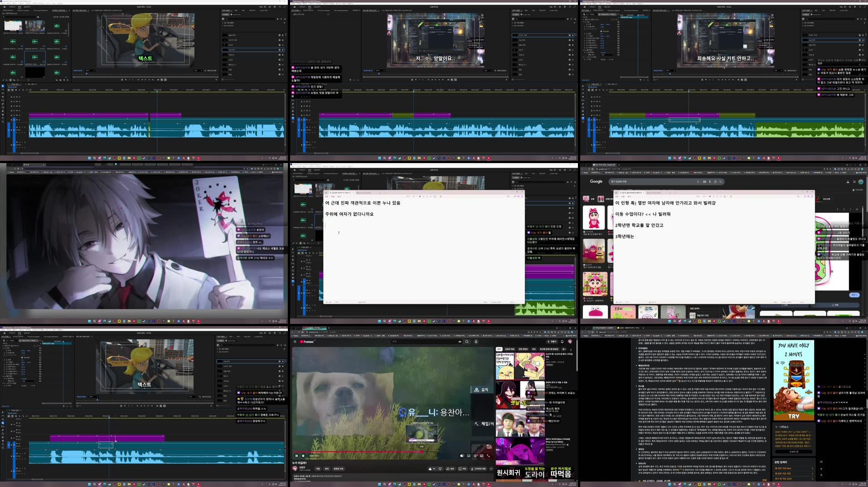Close the Google image preview pane
Image resolution: width=868 pixels, height=487 pixels.
point(857,209)
